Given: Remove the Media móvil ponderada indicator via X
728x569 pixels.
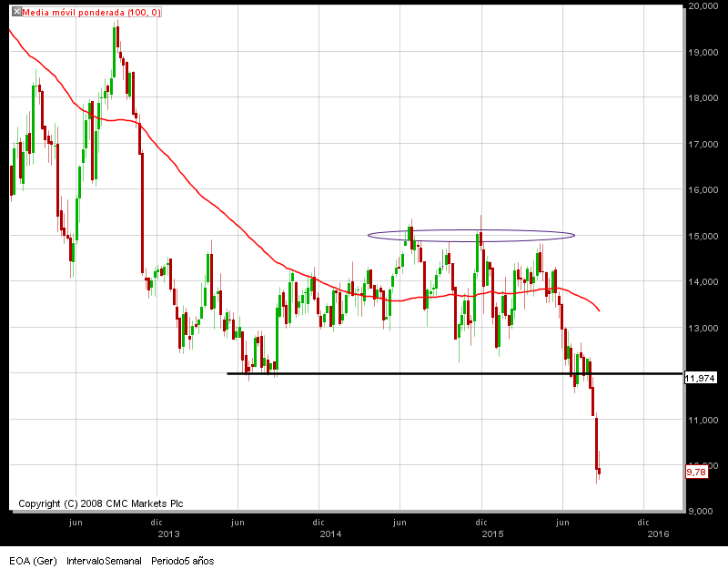Looking at the screenshot, I should [16, 12].
